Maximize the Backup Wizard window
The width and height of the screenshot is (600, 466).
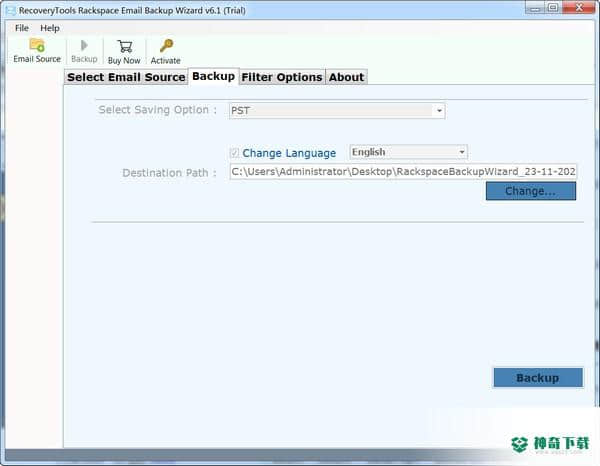(x=553, y=8)
